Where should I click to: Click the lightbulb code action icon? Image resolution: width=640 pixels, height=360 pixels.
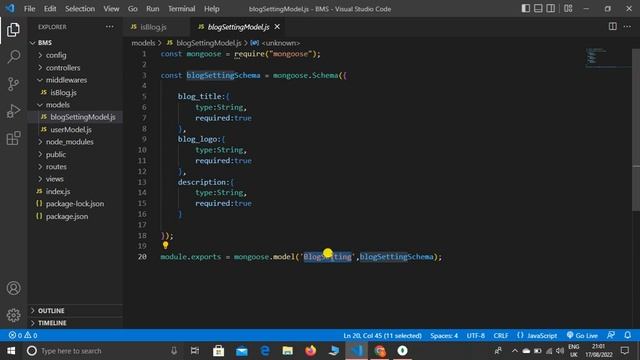[165, 245]
